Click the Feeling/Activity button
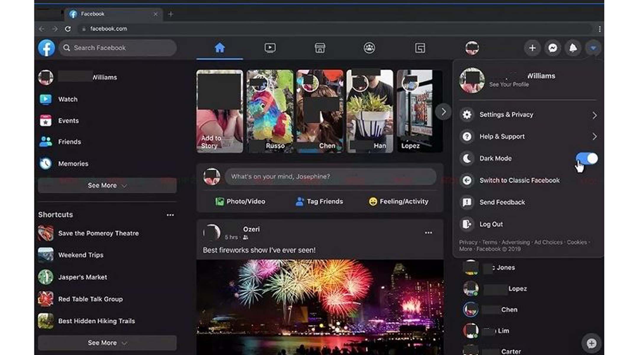 tap(399, 202)
